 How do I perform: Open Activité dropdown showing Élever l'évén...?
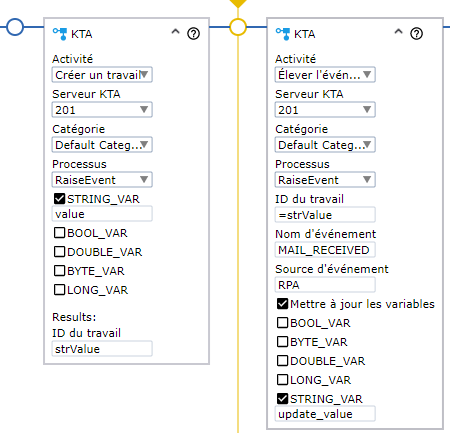click(325, 75)
